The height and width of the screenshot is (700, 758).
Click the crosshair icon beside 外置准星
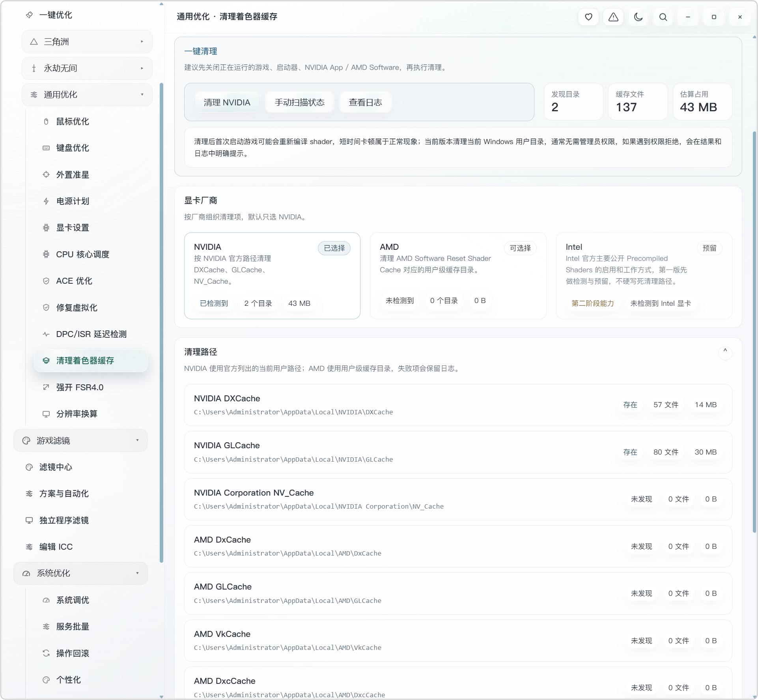[x=46, y=174]
